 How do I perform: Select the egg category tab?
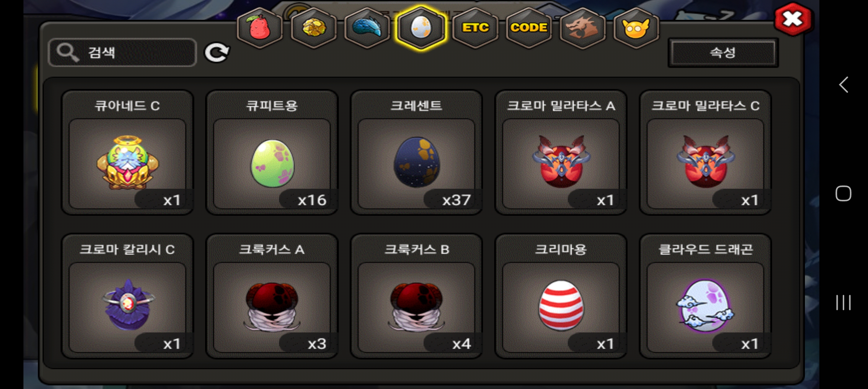pos(421,28)
